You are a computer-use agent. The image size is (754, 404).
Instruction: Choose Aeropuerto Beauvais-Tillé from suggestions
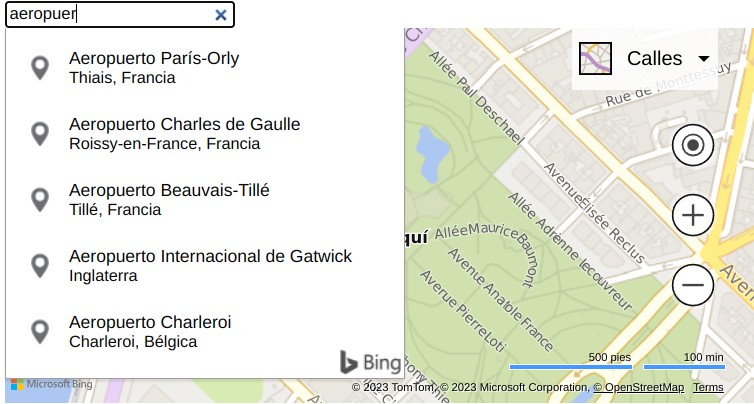[169, 199]
